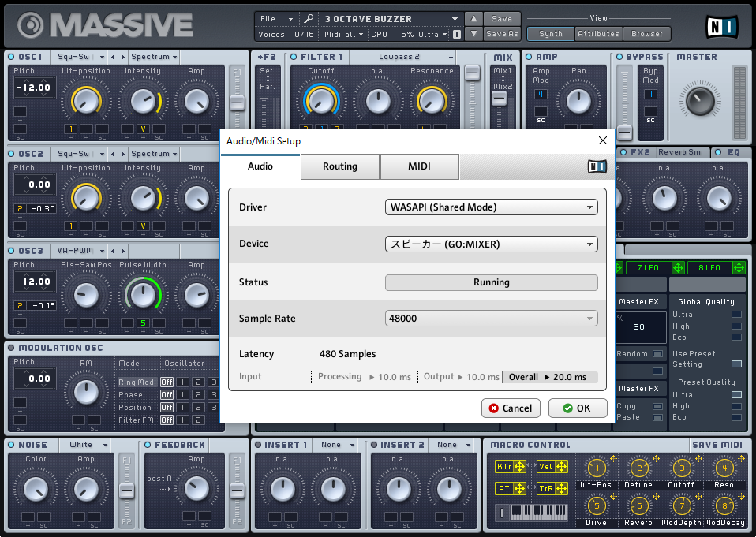Click the keyboard icon in Macro Control
This screenshot has width=756, height=537.
coord(531,513)
